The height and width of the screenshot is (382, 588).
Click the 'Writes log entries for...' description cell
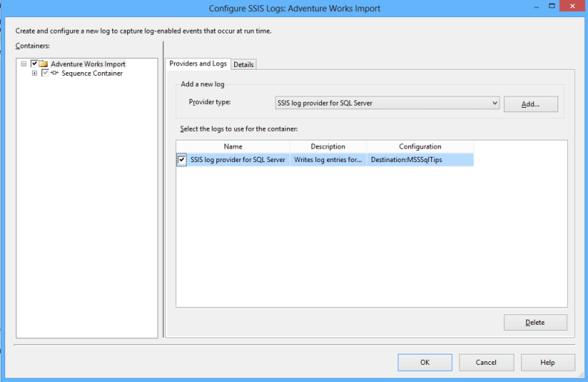pyautogui.click(x=328, y=160)
